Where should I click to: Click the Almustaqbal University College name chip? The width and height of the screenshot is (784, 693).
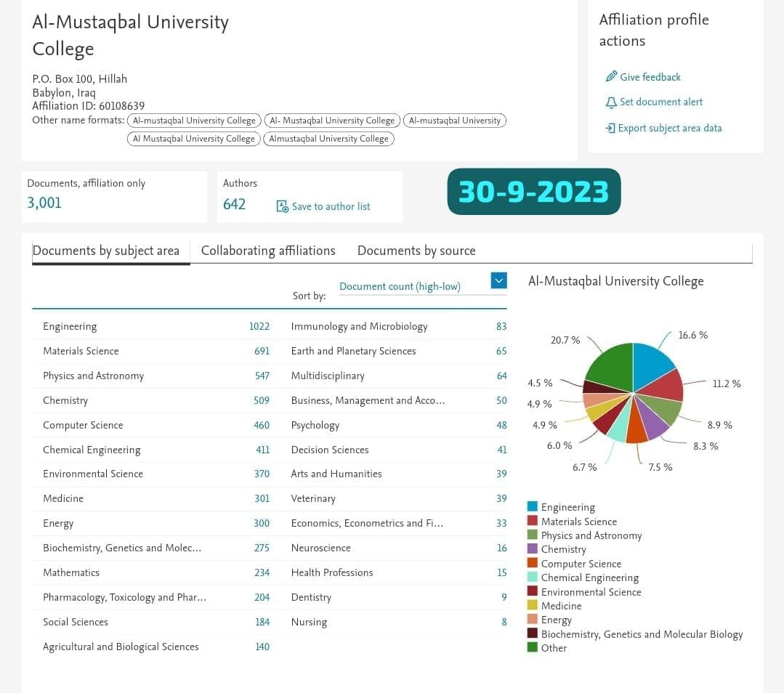tap(328, 139)
